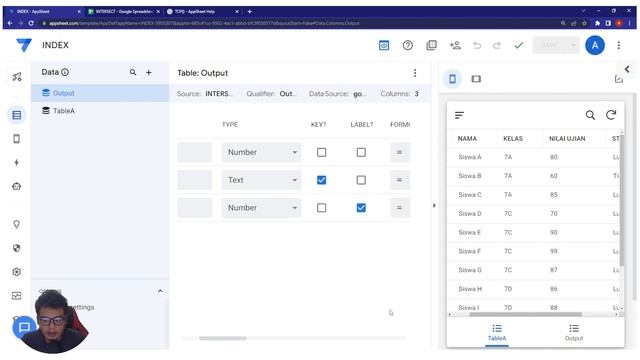640x360 pixels.
Task: Open the help question mark icon
Action: [407, 45]
